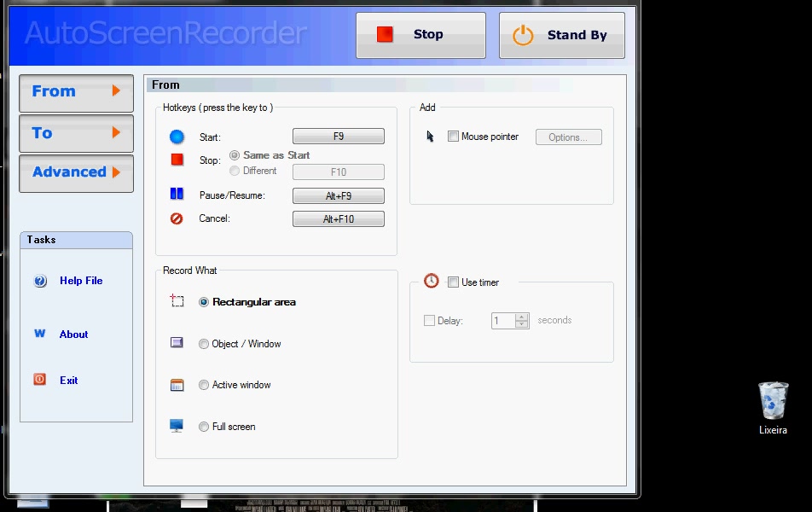
Task: Click the Alt+F10 Cancel hotkey button
Action: pyautogui.click(x=338, y=219)
